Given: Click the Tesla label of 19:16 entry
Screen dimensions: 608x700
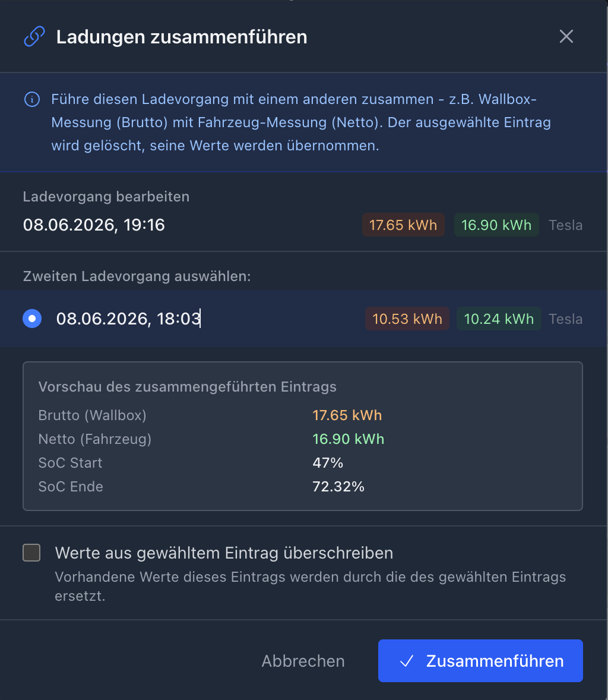Looking at the screenshot, I should [x=565, y=225].
